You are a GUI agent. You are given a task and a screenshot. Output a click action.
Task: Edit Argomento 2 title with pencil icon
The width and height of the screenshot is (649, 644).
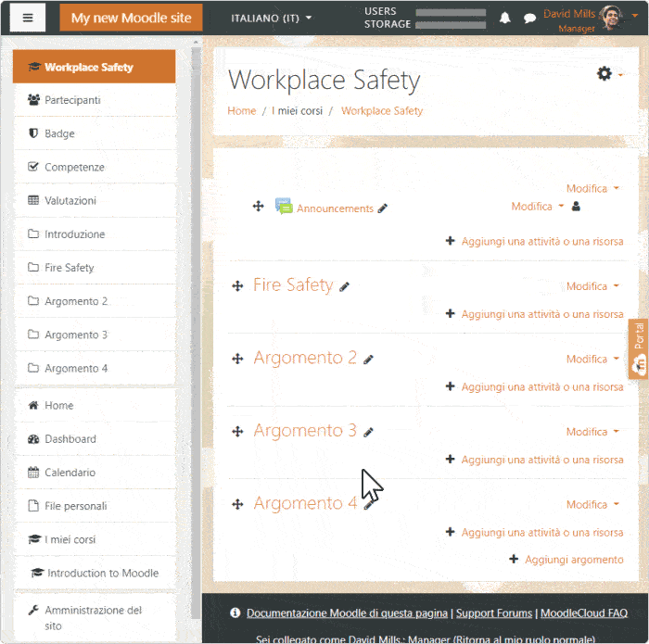[x=368, y=360]
